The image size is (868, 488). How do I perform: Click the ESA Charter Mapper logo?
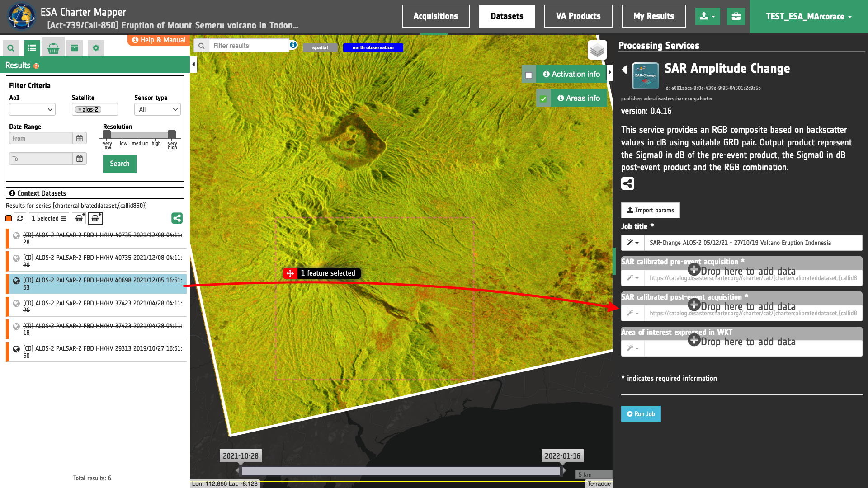21,16
